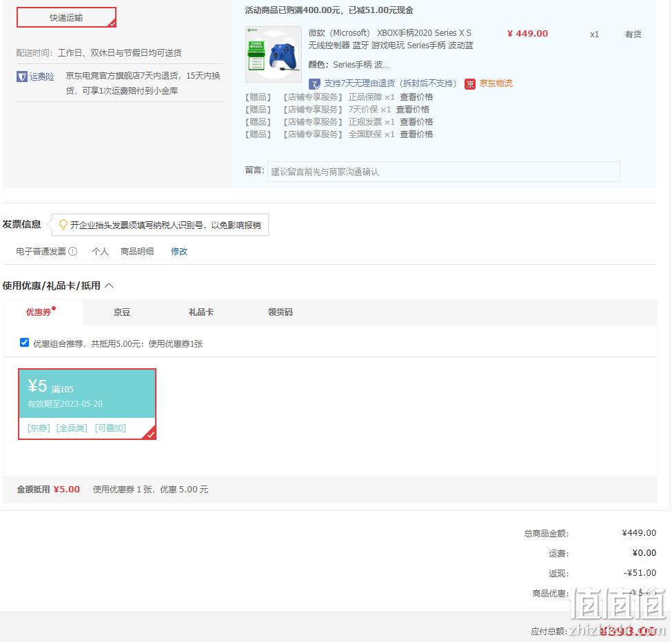Collapse the 使用优惠/礼品卡/抵用 section

[x=110, y=285]
